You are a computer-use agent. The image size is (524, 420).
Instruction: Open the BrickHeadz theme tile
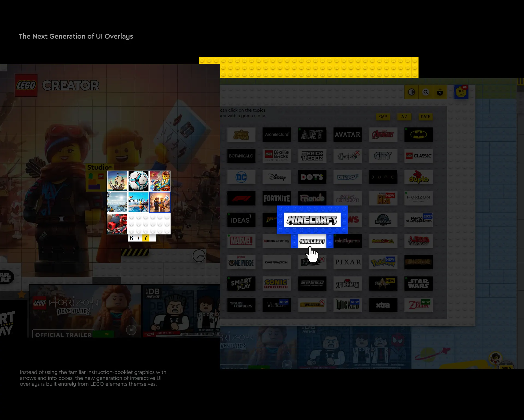point(312,156)
